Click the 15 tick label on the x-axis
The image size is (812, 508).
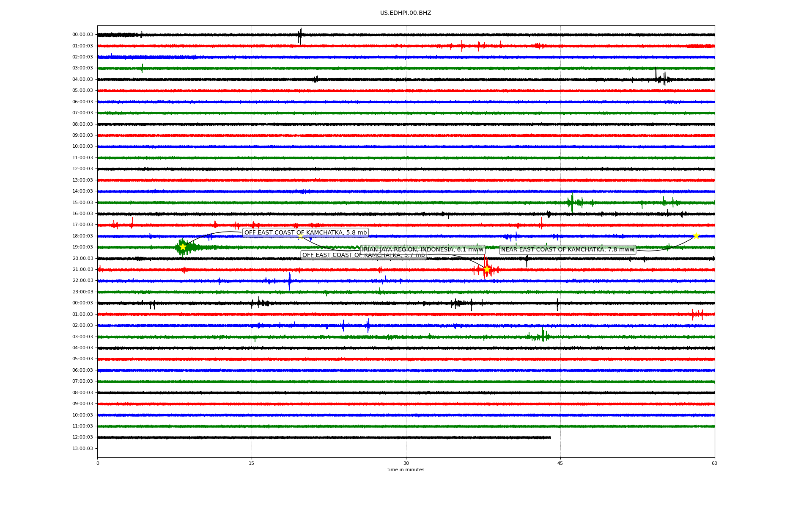click(x=252, y=463)
